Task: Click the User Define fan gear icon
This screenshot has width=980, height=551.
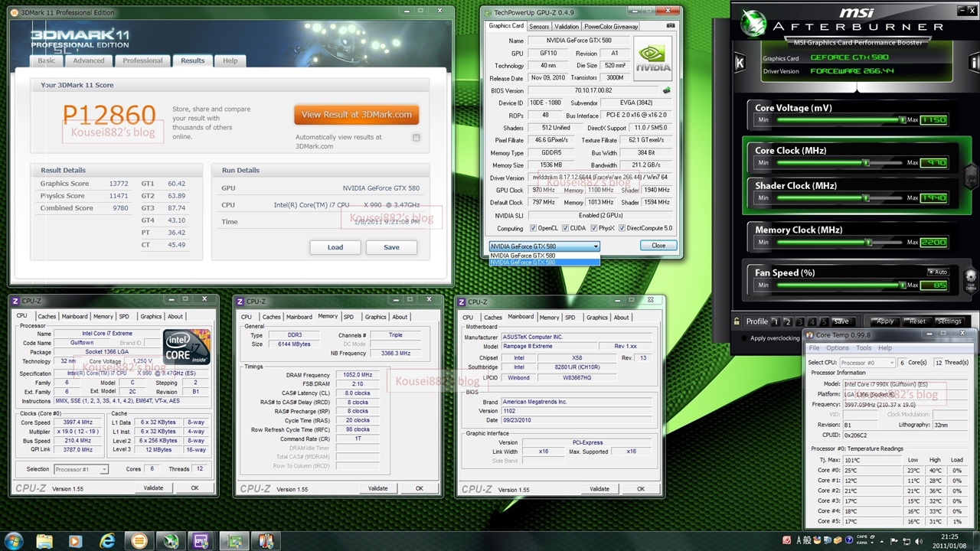Action: 970,279
